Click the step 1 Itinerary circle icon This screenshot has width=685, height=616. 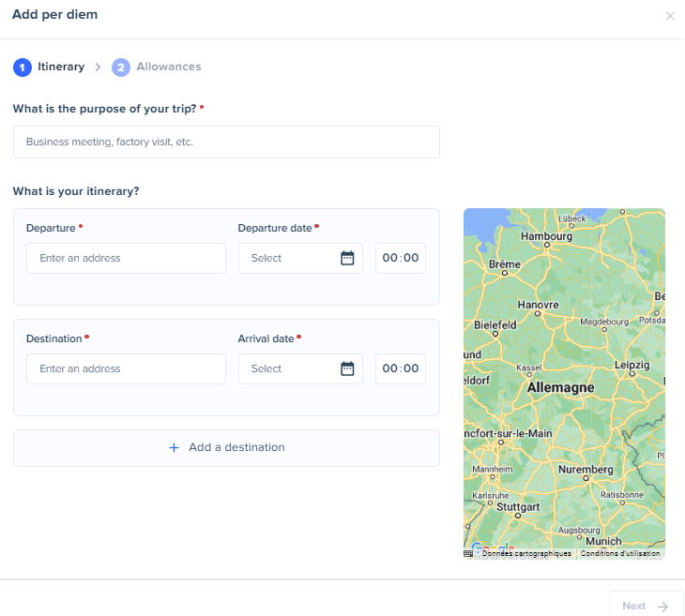pyautogui.click(x=22, y=68)
